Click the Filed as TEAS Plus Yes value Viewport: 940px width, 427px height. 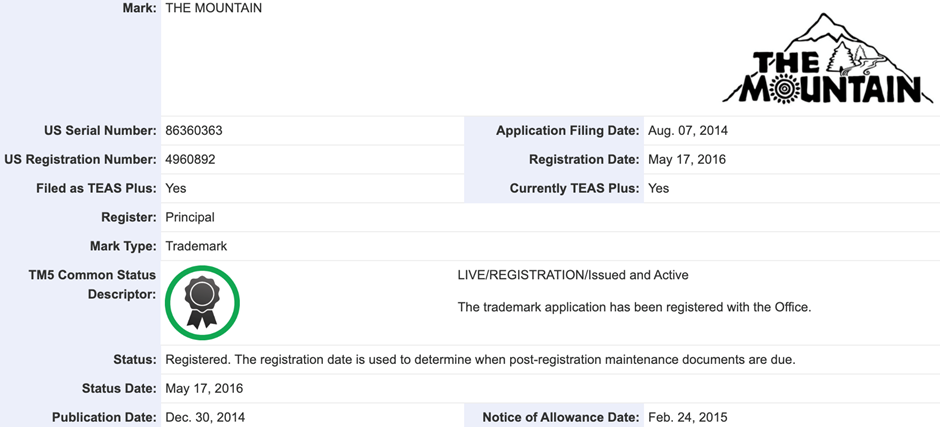[x=176, y=188]
